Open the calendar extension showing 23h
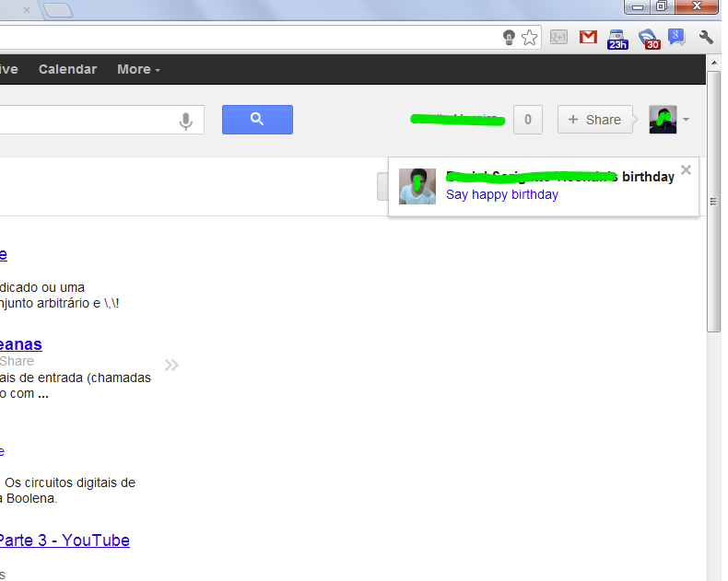Screen dimensions: 728x581 click(x=617, y=39)
